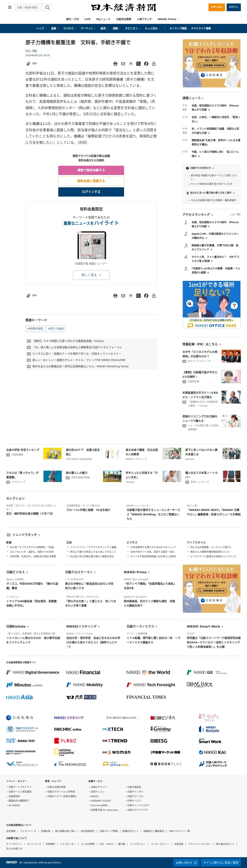This screenshot has width=247, height=868.
Task: Open the LIVE menu item
Action: 88,19
